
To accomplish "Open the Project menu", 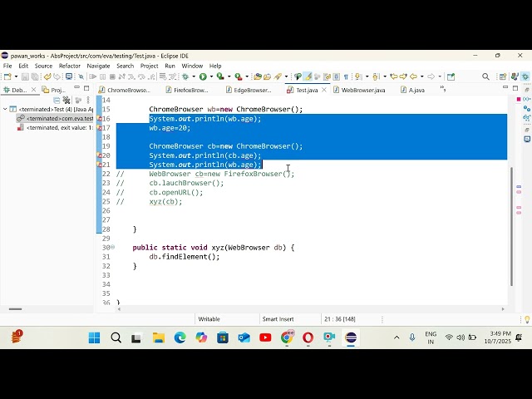I will point(150,66).
